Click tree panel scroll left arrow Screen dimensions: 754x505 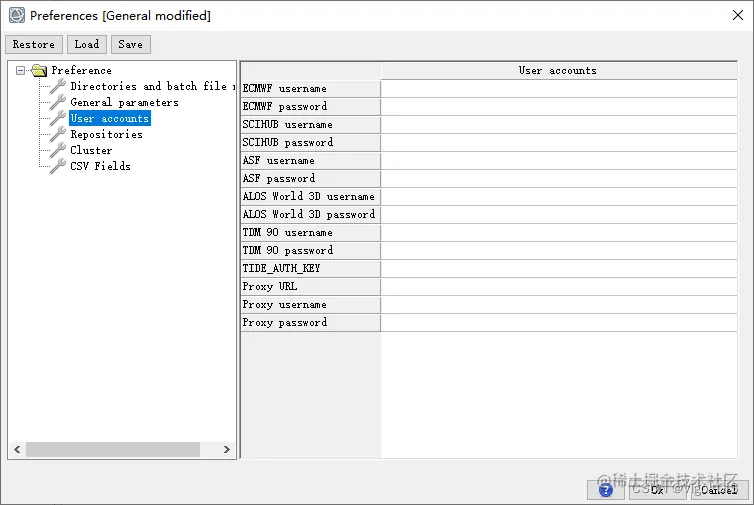[17, 450]
